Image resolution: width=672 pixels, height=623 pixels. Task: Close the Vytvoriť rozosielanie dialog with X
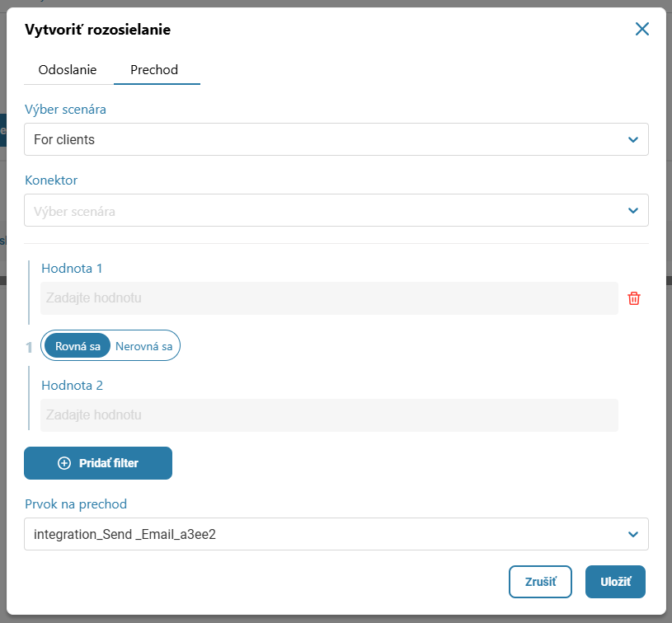[x=641, y=30]
